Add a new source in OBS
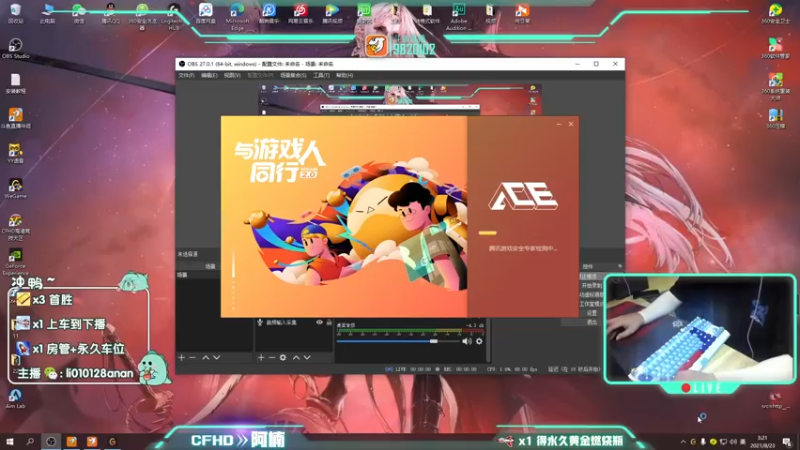Viewport: 800px width, 450px height. [x=261, y=358]
